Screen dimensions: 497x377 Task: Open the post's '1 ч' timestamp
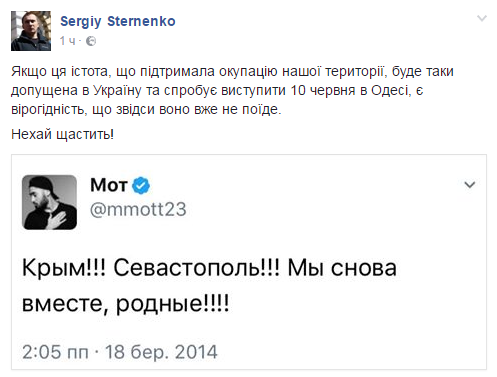(68, 41)
